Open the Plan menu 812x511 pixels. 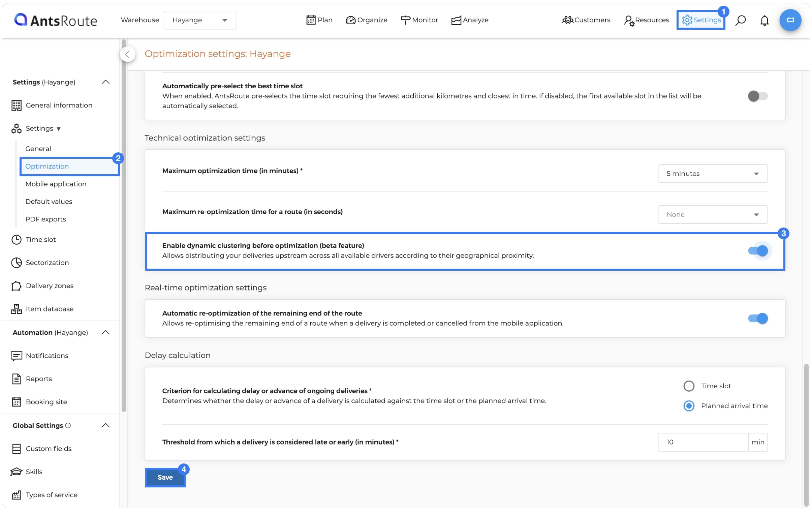coord(319,20)
